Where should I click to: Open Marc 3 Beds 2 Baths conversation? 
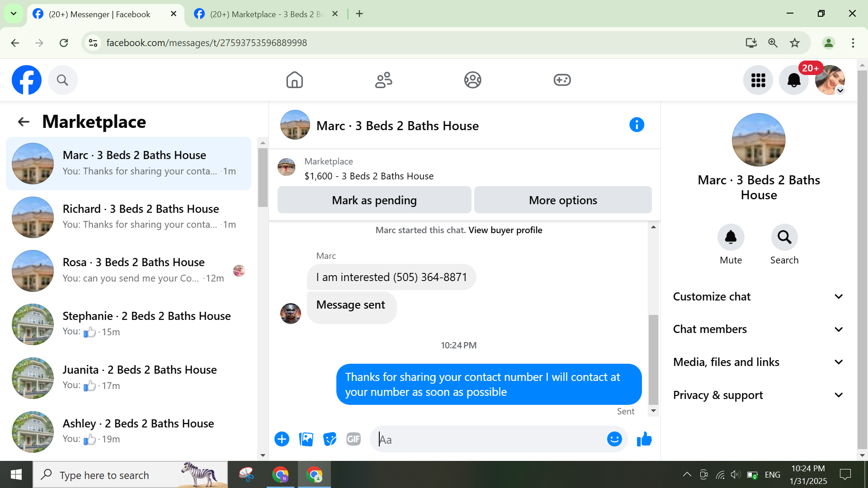tap(128, 164)
